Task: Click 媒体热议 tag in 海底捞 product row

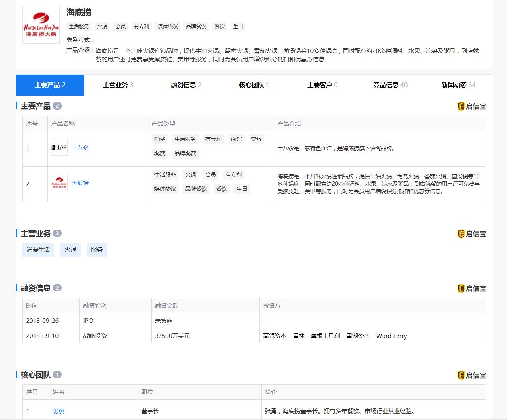Action: [165, 189]
